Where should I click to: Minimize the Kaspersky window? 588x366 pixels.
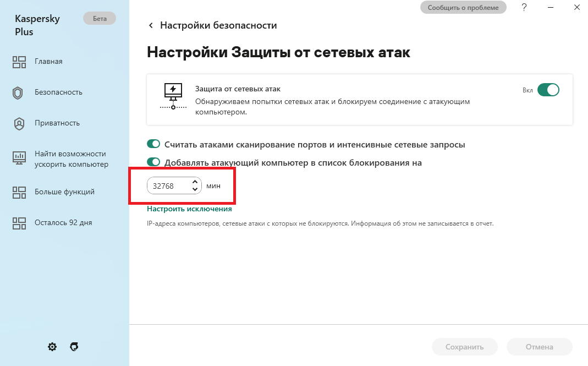551,7
